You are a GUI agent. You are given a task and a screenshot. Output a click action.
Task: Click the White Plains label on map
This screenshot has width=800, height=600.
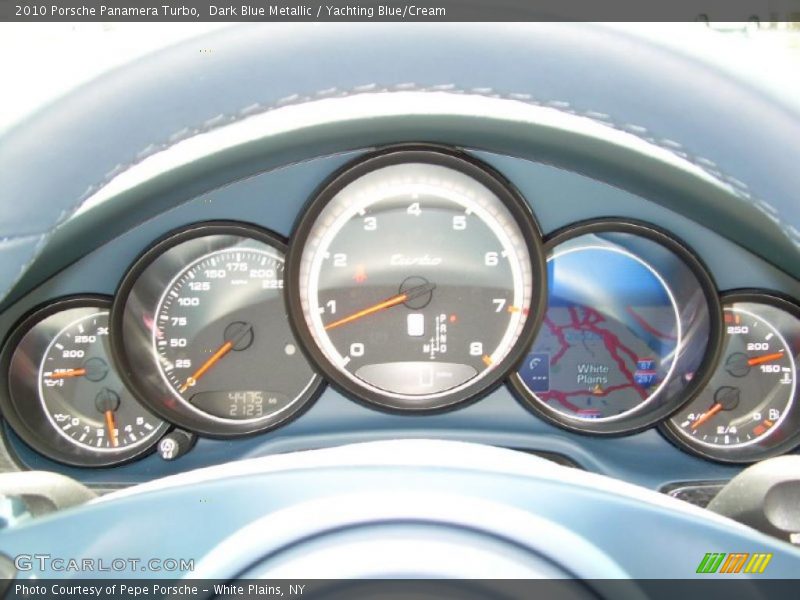(x=592, y=374)
